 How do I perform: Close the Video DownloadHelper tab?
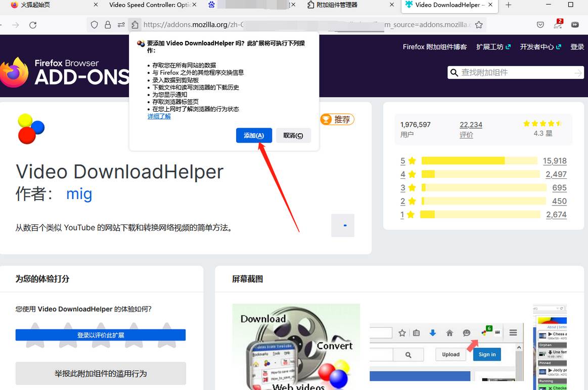[490, 5]
